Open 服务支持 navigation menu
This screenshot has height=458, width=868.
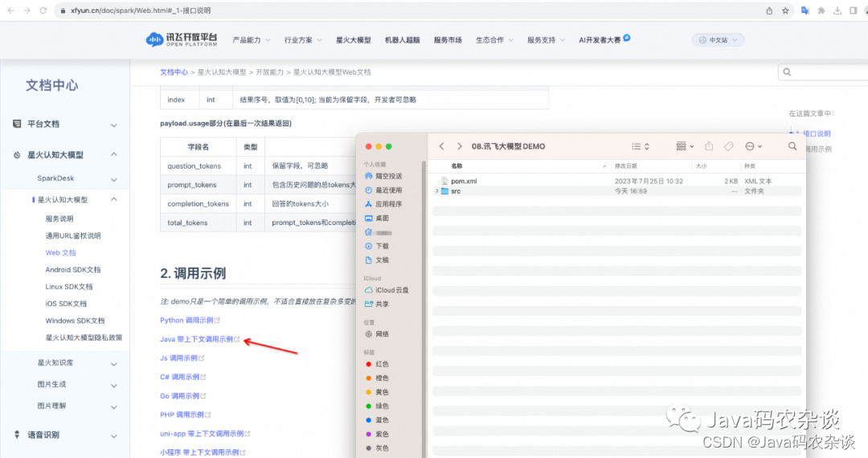point(546,40)
